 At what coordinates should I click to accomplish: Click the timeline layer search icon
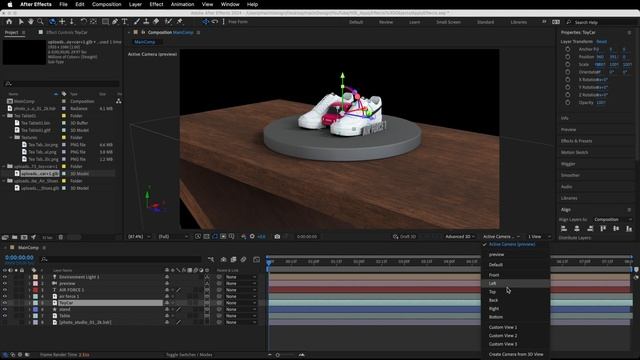pos(44,259)
